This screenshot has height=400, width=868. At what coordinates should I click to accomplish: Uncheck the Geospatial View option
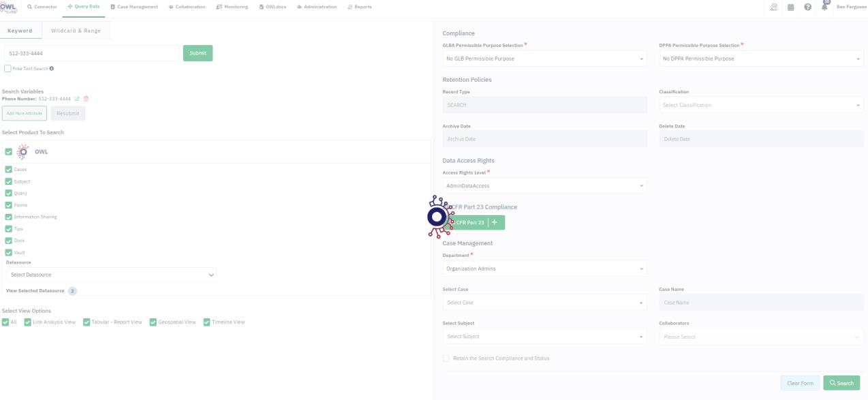click(153, 322)
